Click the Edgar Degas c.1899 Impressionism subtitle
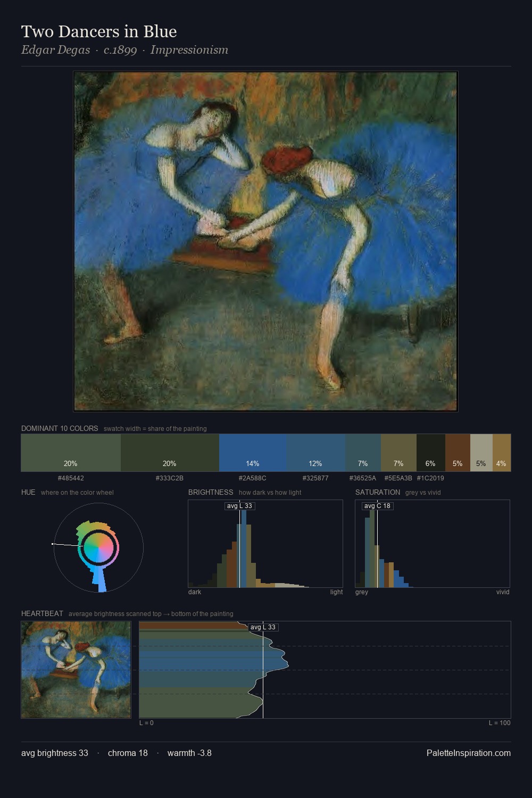The width and height of the screenshot is (532, 798). click(124, 50)
